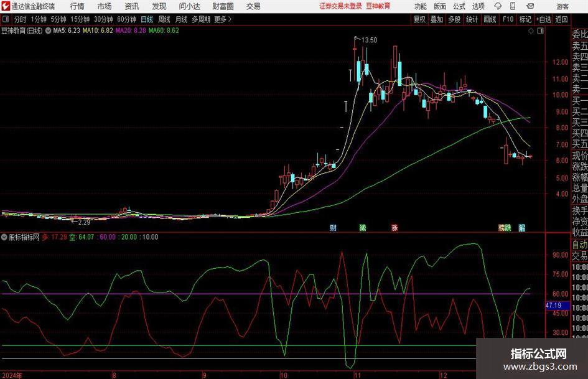Click the MA60: 8.62 value label
The width and height of the screenshot is (588, 379).
[164, 30]
